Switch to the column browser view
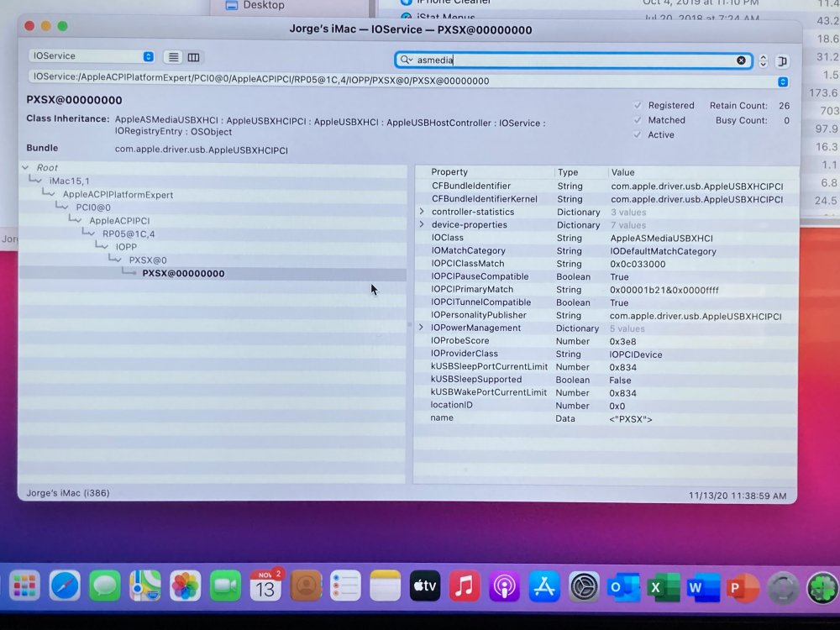Viewport: 840px width, 630px height. (x=193, y=57)
